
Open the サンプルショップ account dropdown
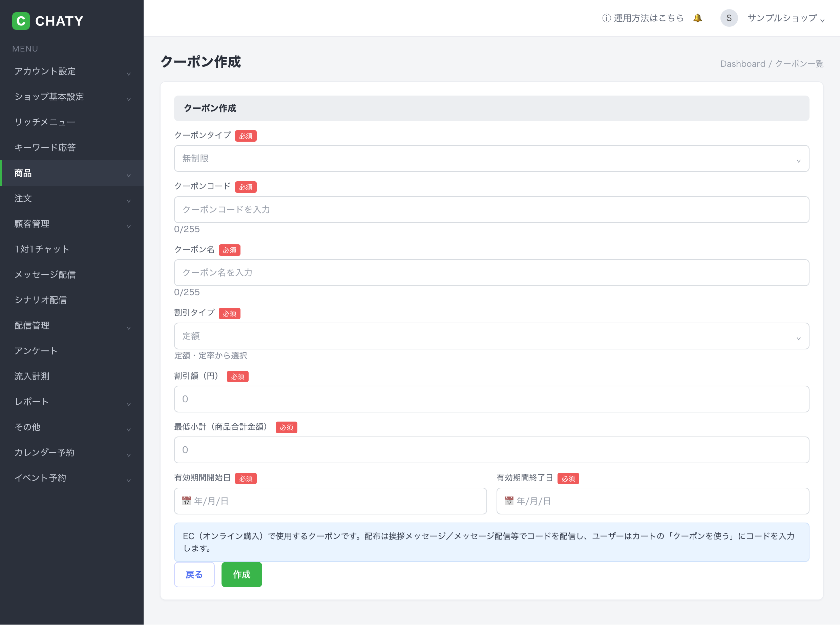pos(785,18)
